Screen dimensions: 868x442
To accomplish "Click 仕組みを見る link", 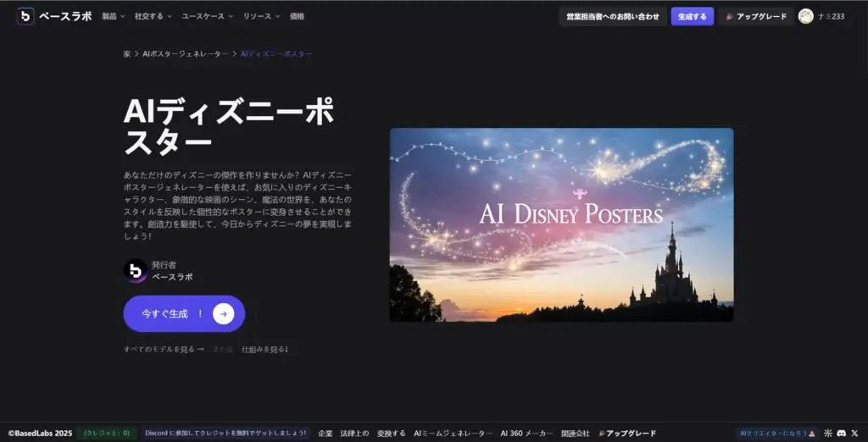I will pos(265,350).
